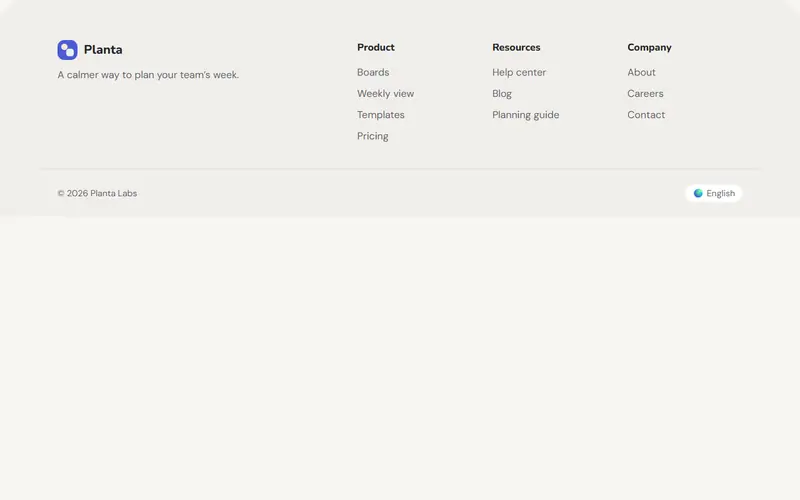This screenshot has width=800, height=500.
Task: Click the Planta brand name text
Action: coord(103,50)
